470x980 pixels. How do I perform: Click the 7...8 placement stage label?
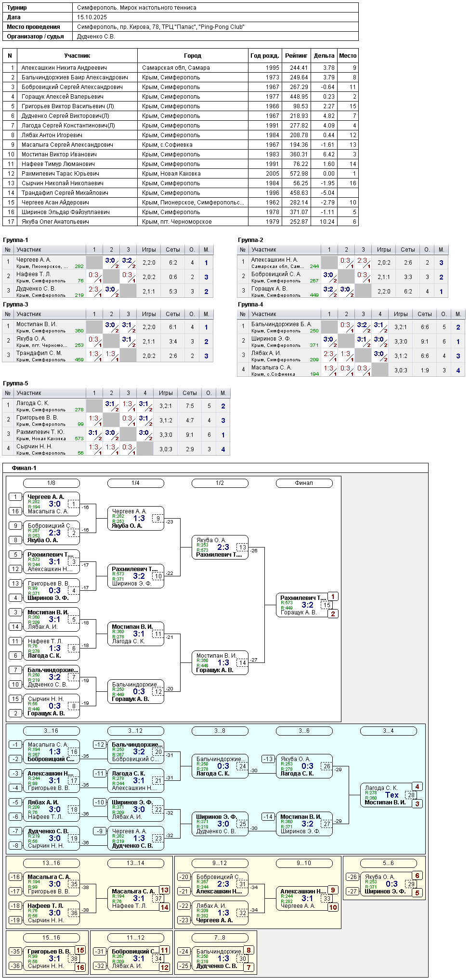220,938
